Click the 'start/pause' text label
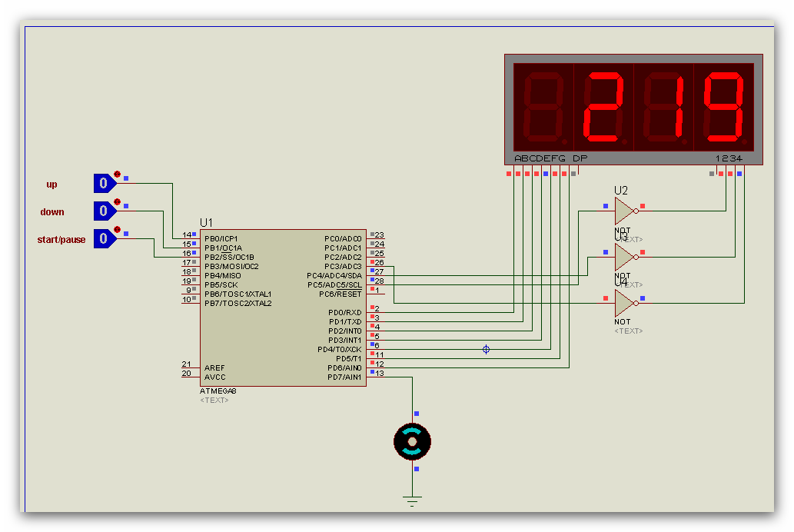 click(x=61, y=240)
